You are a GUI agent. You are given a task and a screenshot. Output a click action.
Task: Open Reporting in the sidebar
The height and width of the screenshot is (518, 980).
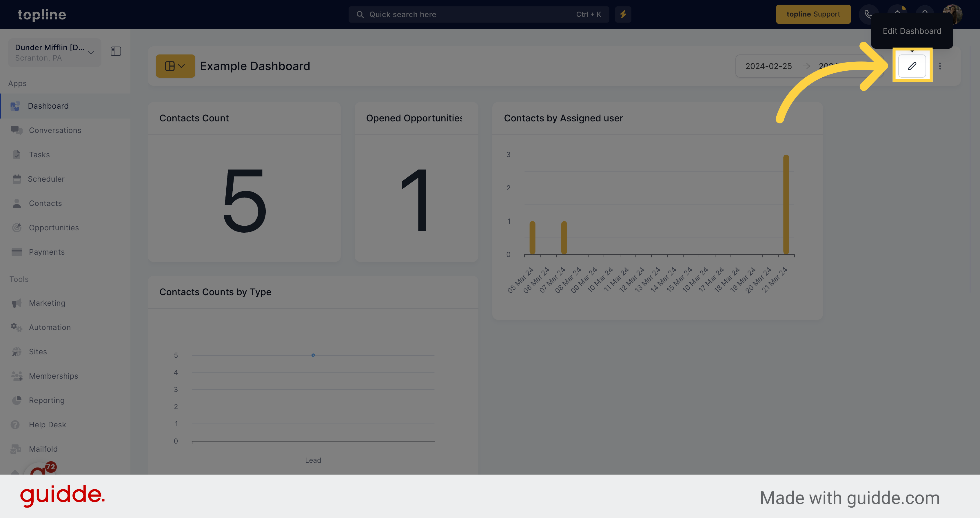coord(65,400)
